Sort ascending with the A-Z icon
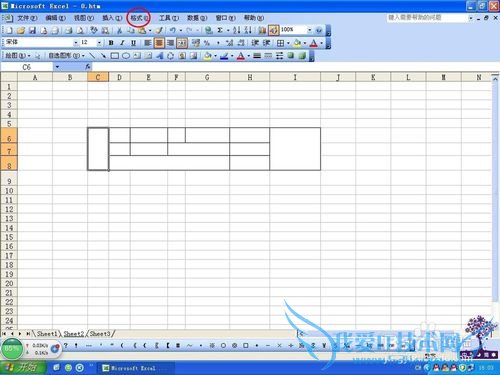The image size is (500, 375). (236, 30)
